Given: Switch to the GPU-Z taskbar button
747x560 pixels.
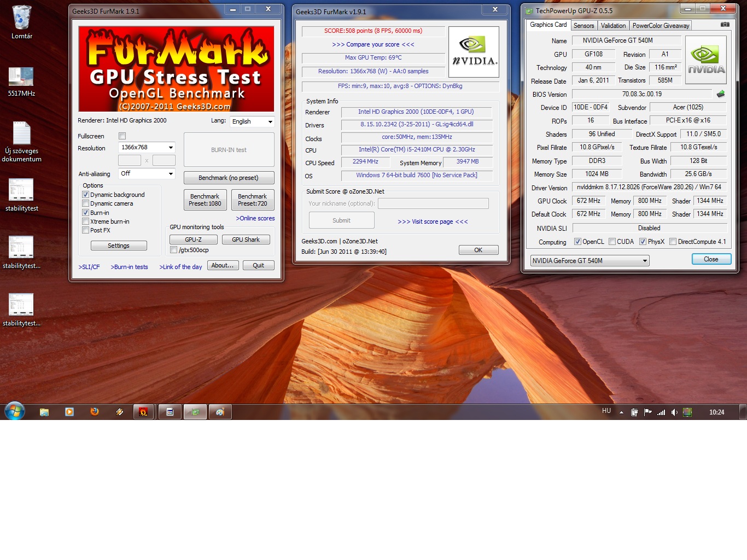Looking at the screenshot, I should coord(195,412).
